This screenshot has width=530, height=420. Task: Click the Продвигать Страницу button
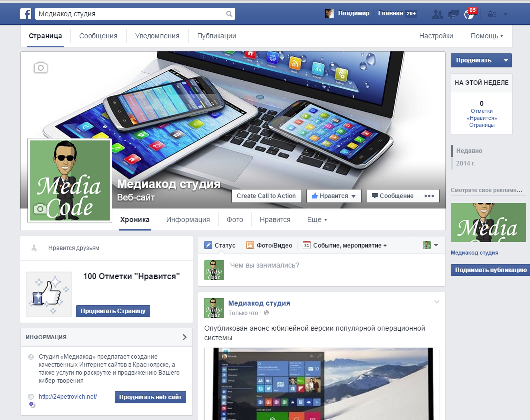pos(113,311)
